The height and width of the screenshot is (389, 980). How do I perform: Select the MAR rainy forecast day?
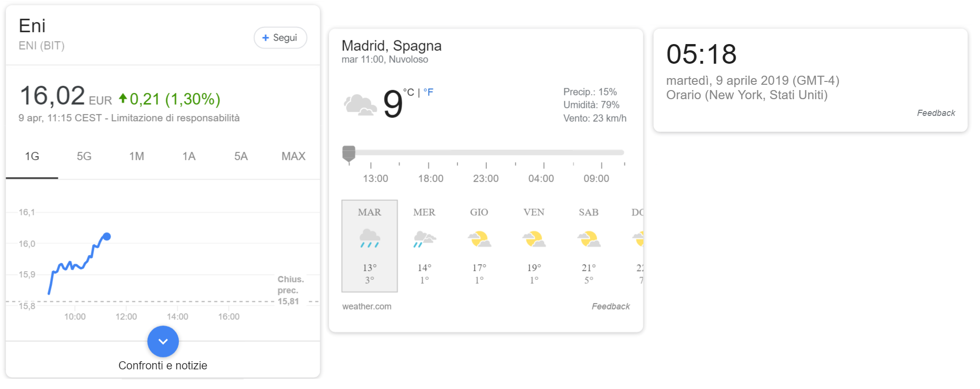pos(370,246)
